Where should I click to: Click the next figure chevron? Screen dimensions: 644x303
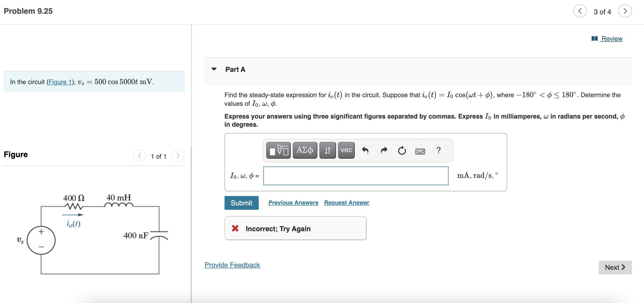178,156
